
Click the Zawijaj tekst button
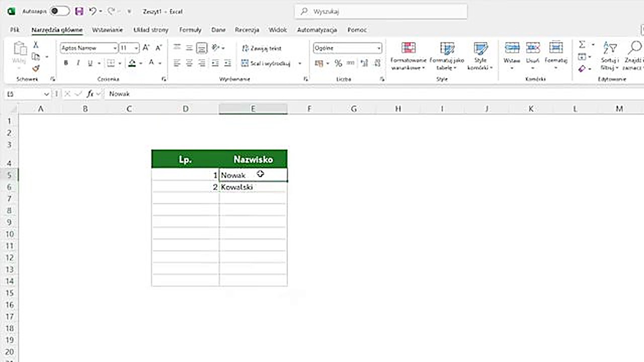click(262, 48)
